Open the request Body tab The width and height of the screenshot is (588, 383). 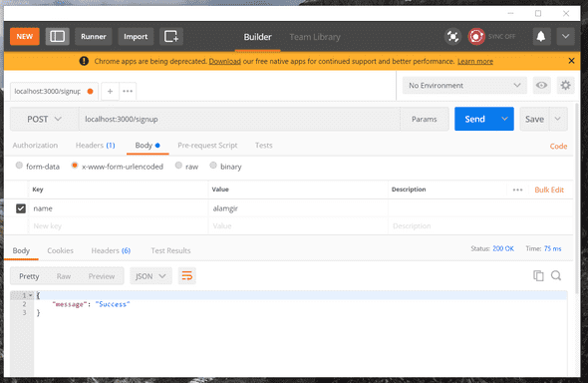point(147,146)
